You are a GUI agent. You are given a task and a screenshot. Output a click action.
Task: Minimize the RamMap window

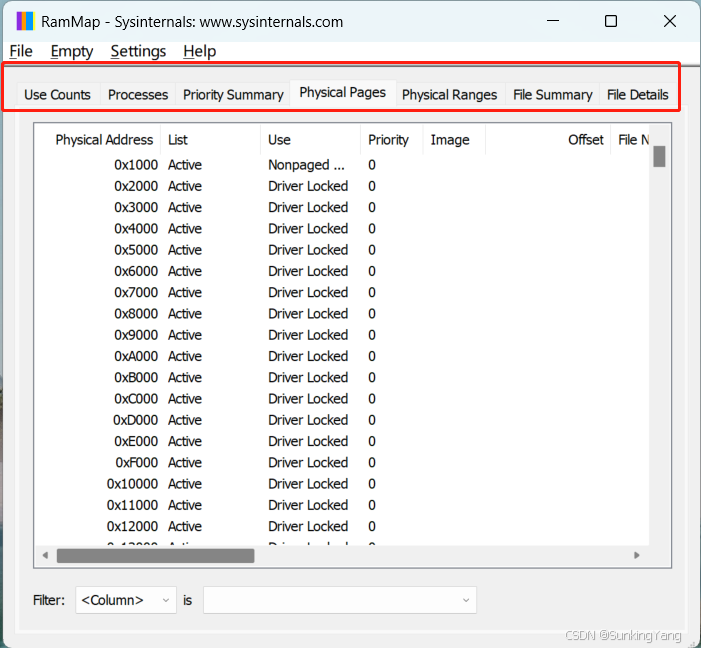553,21
